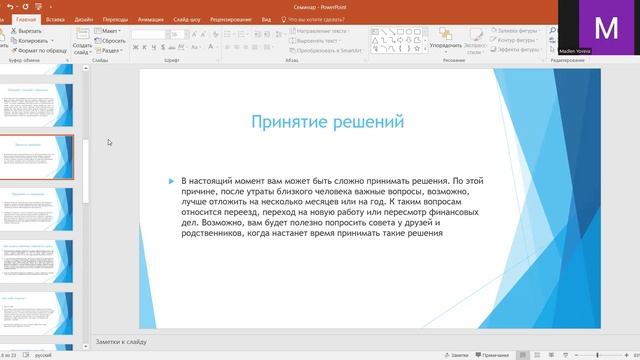Decrease font size icon

pos(203,35)
